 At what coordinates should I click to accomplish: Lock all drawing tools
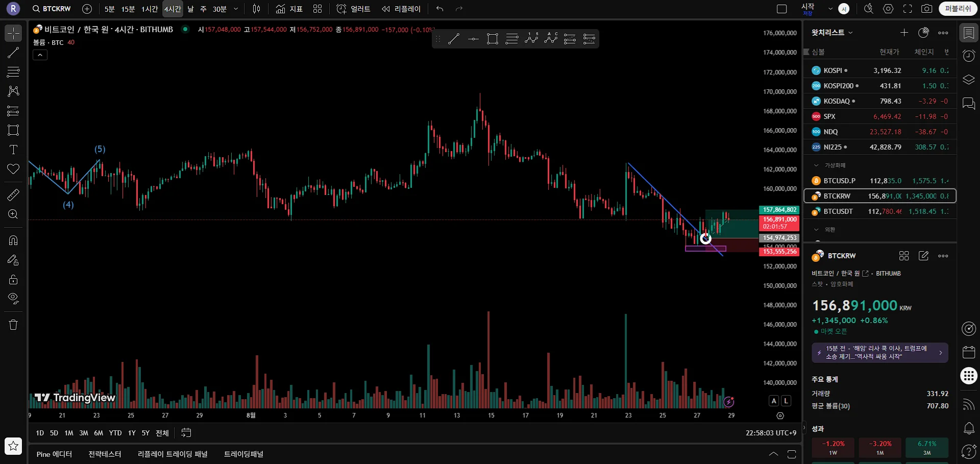[13, 279]
